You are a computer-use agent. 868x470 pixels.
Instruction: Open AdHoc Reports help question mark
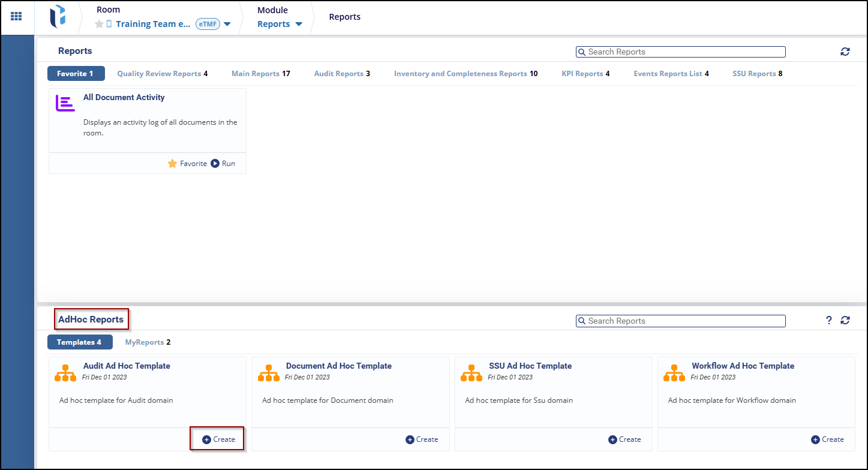coord(829,321)
